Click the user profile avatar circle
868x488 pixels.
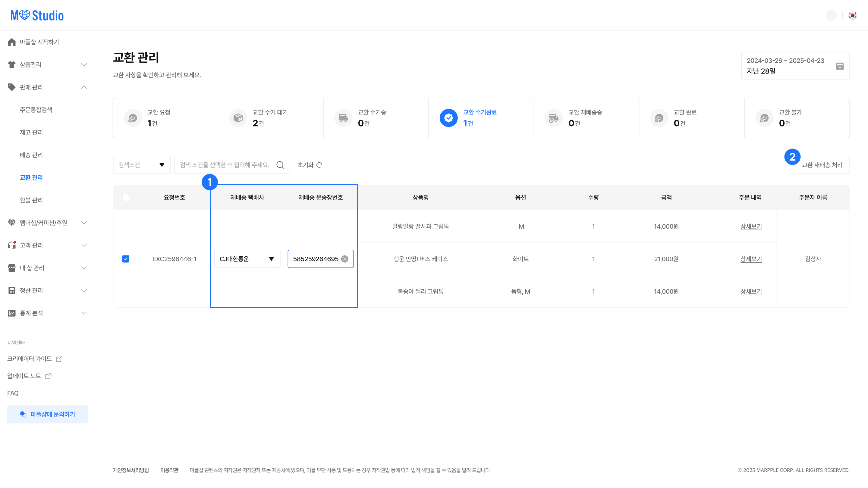[x=831, y=15]
